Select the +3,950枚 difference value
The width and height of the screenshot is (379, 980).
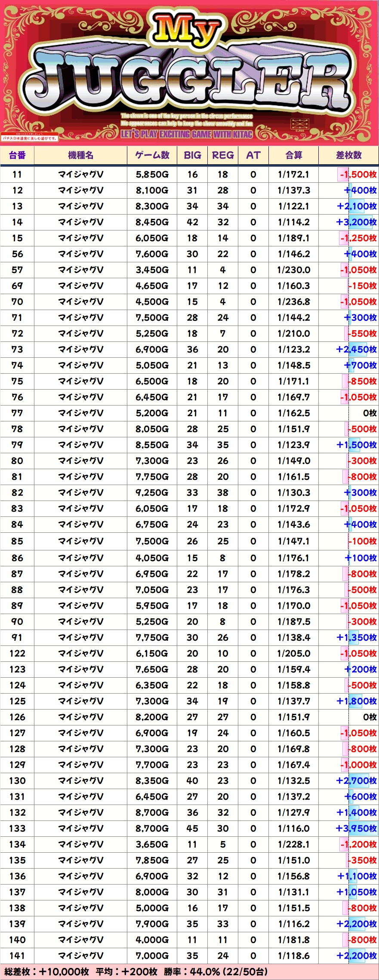(x=356, y=828)
